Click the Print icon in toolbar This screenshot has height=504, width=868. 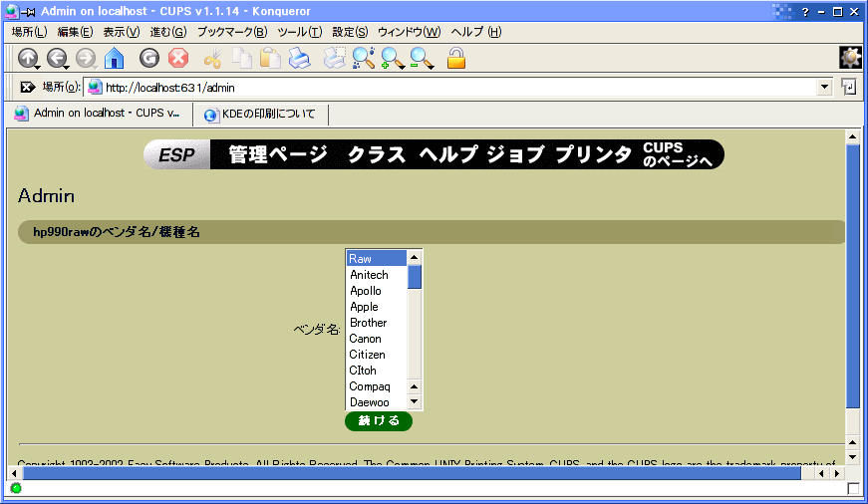(x=299, y=59)
